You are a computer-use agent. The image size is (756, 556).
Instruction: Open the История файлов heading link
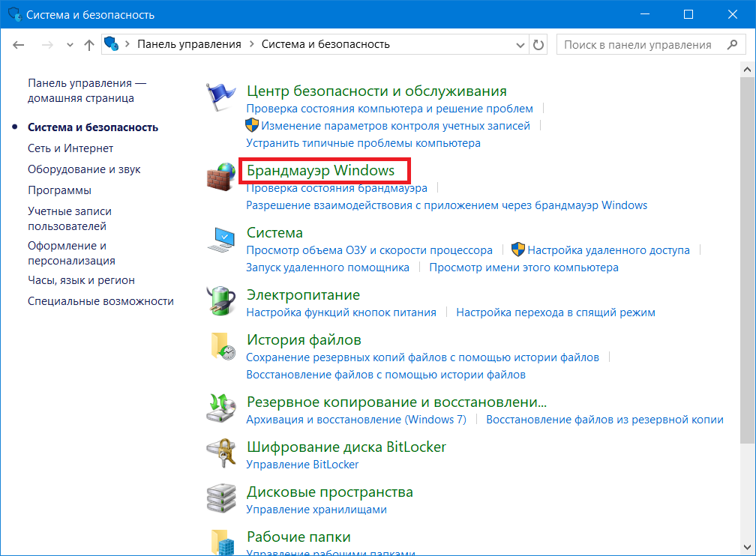point(304,339)
